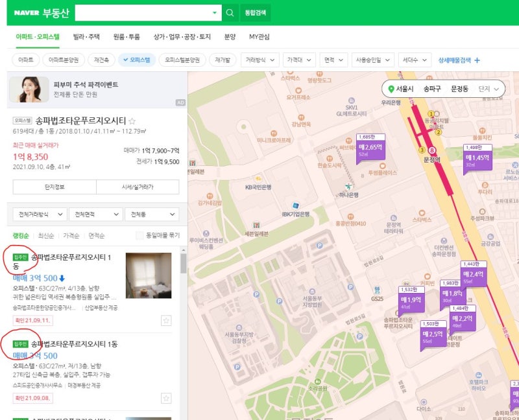The image size is (519, 420).
Task: Enable the 오피스텔분양권 filter chip
Action: 182,60
